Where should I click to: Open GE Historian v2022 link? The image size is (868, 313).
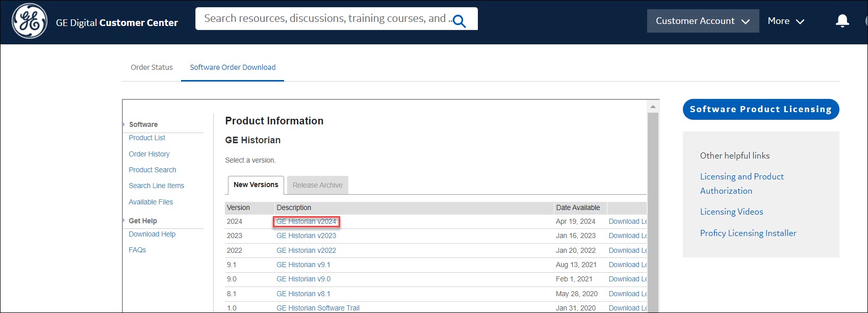306,250
